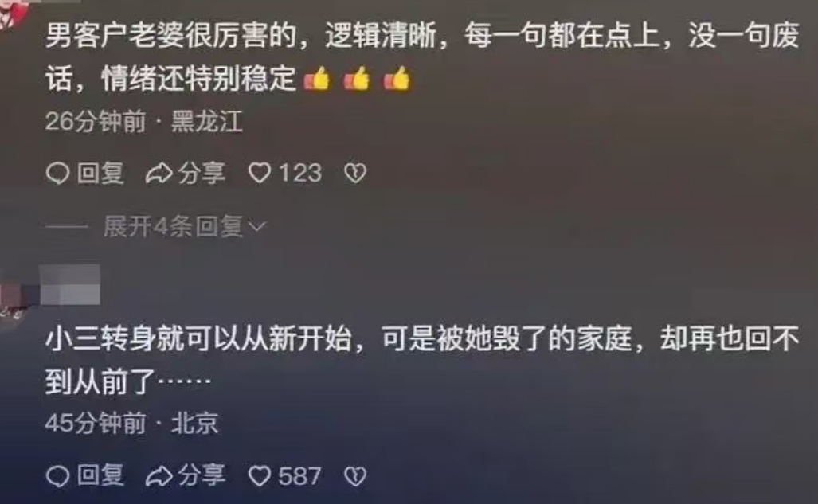Open the blurred avatar of the second commenter
Image resolution: width=818 pixels, height=504 pixels.
pyautogui.click(x=13, y=300)
